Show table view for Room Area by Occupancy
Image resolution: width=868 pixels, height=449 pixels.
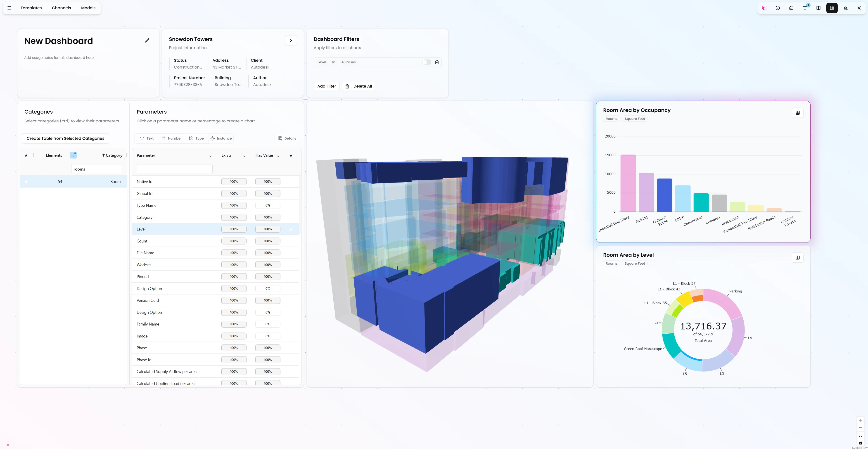(x=798, y=113)
